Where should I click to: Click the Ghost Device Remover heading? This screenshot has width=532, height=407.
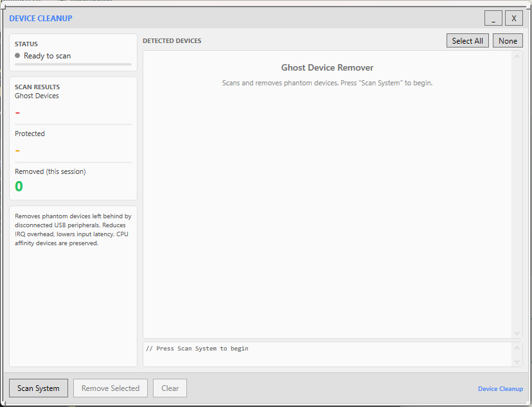click(x=327, y=67)
